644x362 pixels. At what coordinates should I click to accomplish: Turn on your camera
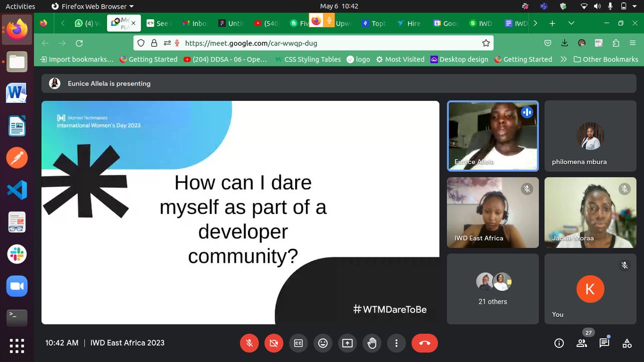(274, 343)
